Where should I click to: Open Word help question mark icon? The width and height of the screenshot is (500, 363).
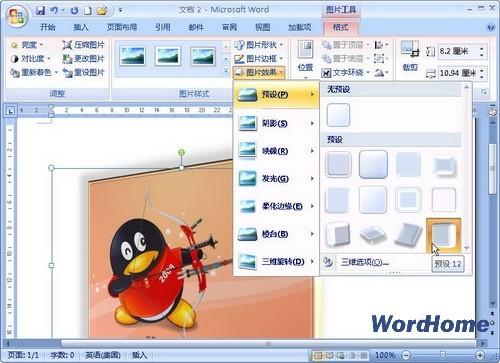point(490,27)
